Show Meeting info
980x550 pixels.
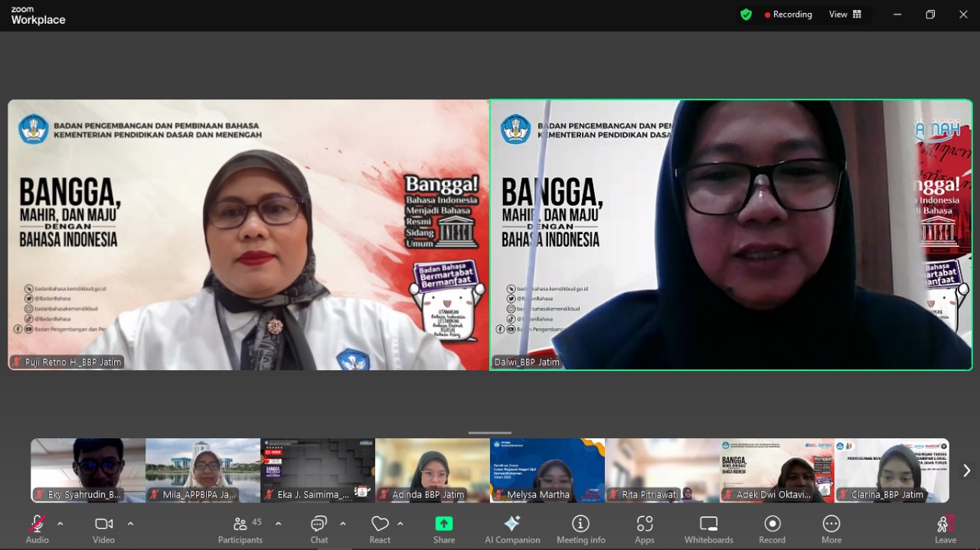click(580, 529)
